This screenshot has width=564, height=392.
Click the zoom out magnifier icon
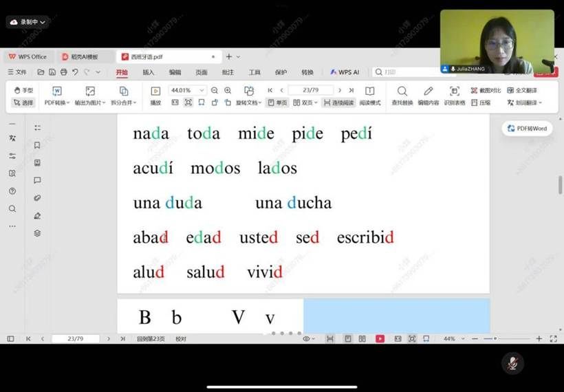click(215, 90)
